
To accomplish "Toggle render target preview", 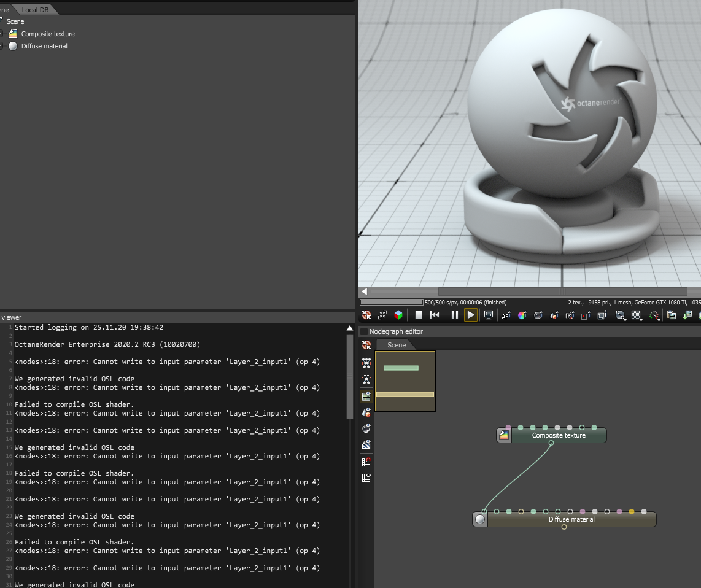I will tap(366, 396).
